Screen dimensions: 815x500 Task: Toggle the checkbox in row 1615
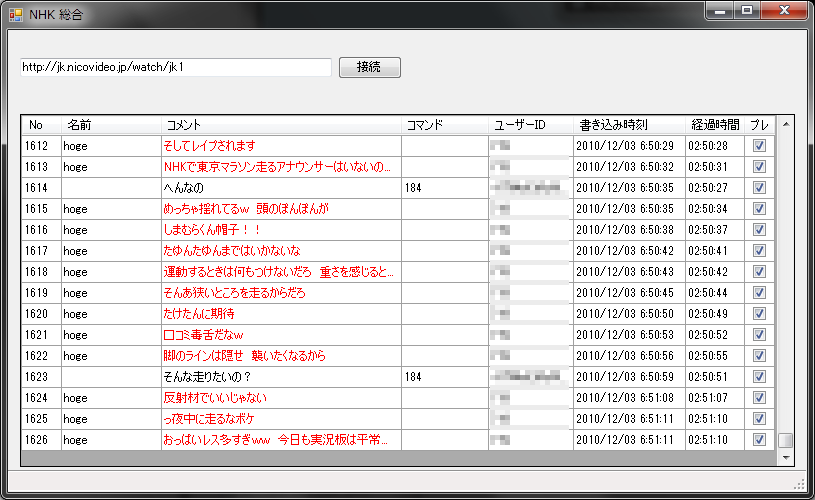click(x=759, y=209)
